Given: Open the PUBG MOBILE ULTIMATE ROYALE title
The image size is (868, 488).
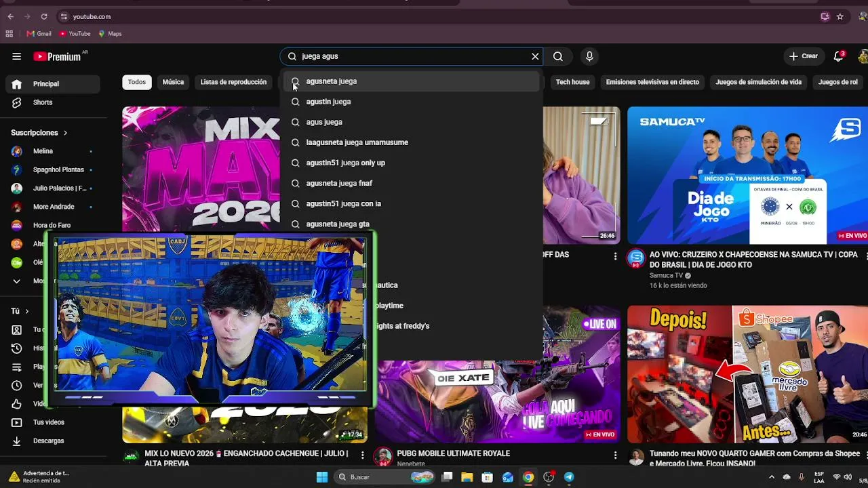Looking at the screenshot, I should click(x=454, y=453).
